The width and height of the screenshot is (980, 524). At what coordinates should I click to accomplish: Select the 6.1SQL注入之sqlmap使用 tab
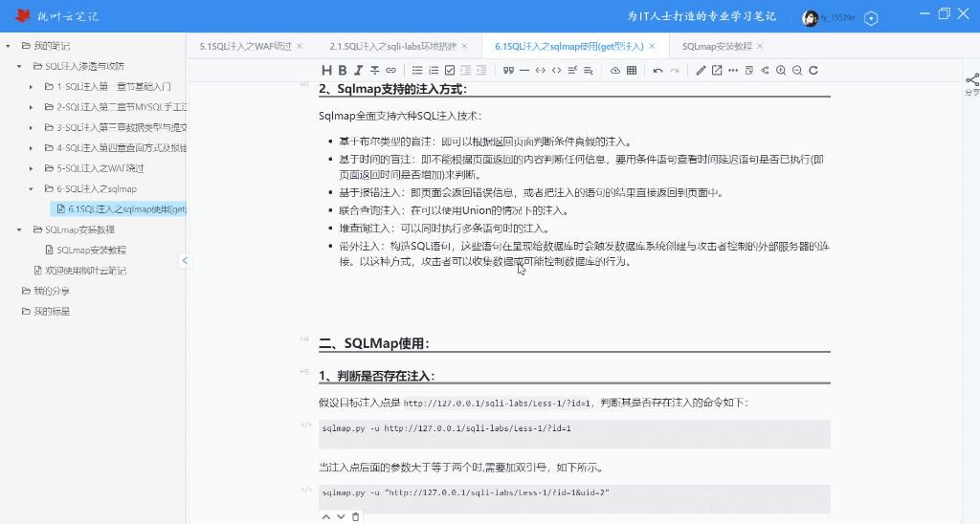pos(568,46)
